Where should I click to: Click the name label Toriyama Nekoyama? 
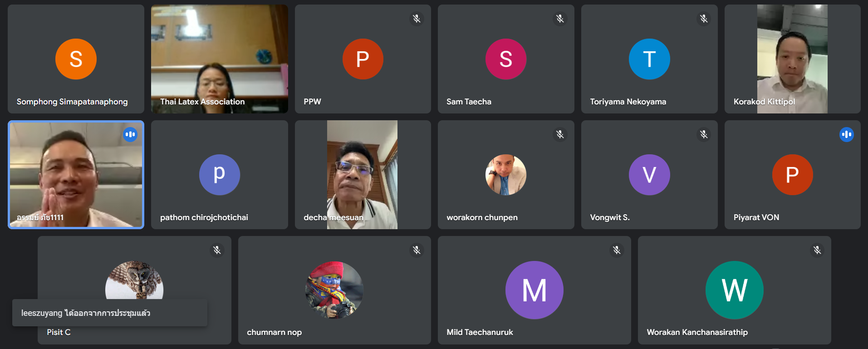[628, 102]
